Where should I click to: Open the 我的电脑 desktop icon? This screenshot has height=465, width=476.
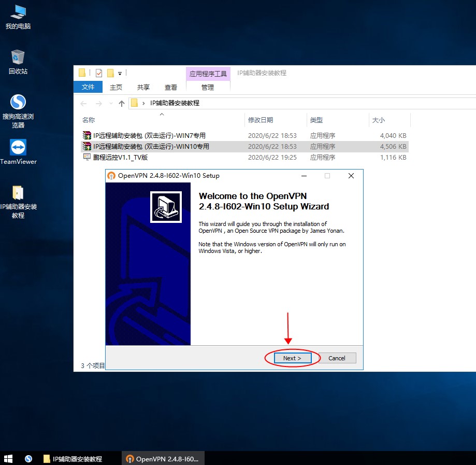(x=18, y=17)
